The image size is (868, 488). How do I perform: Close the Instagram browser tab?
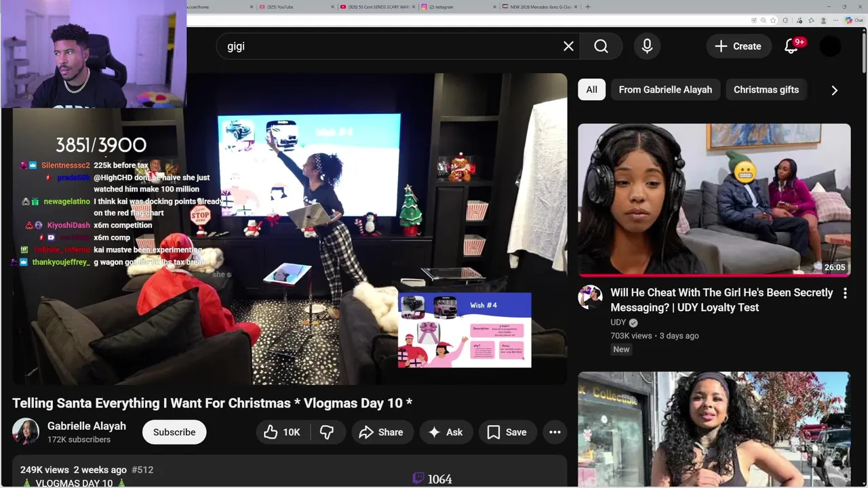click(x=496, y=7)
